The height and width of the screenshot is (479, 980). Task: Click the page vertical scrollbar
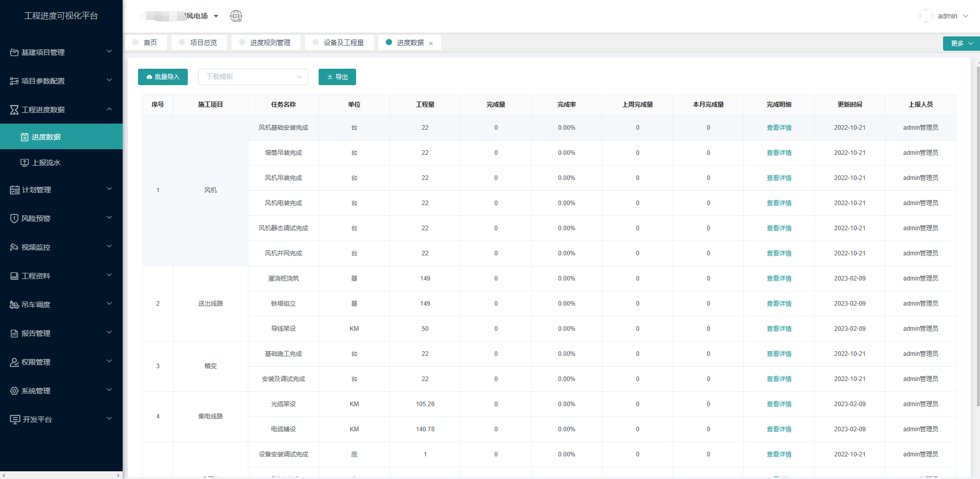point(978,236)
